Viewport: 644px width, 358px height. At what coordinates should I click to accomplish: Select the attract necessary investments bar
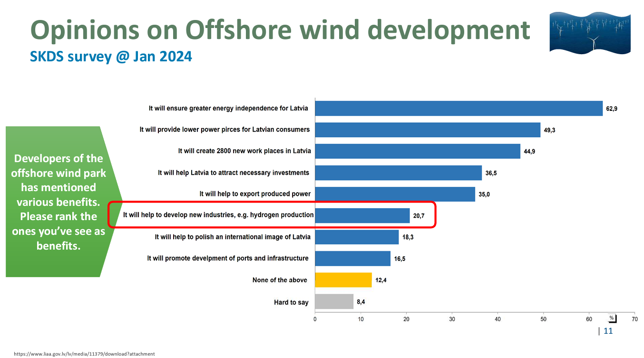(x=398, y=173)
